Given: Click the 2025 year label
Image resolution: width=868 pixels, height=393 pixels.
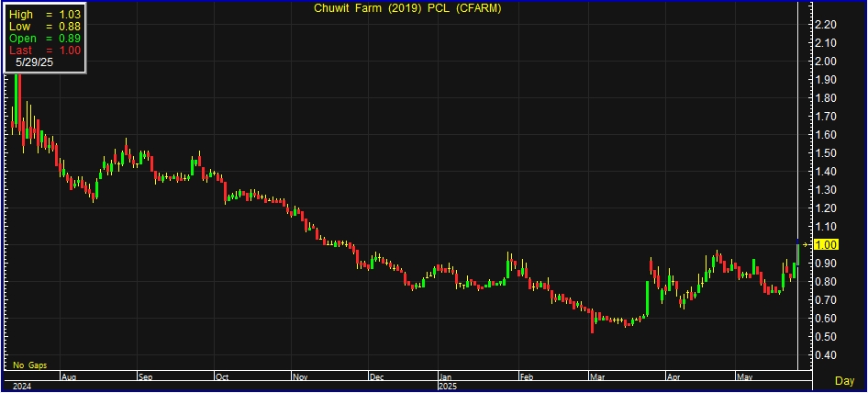Looking at the screenshot, I should [449, 386].
